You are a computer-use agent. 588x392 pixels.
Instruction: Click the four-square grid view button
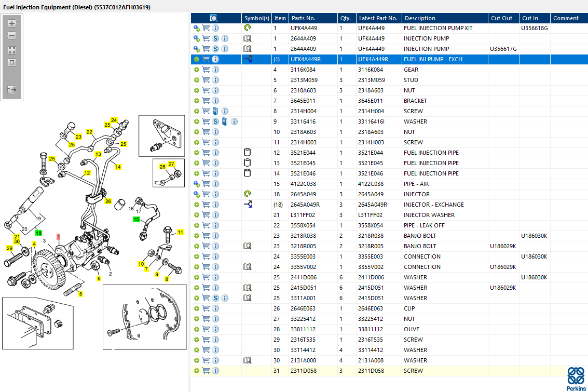click(12, 50)
